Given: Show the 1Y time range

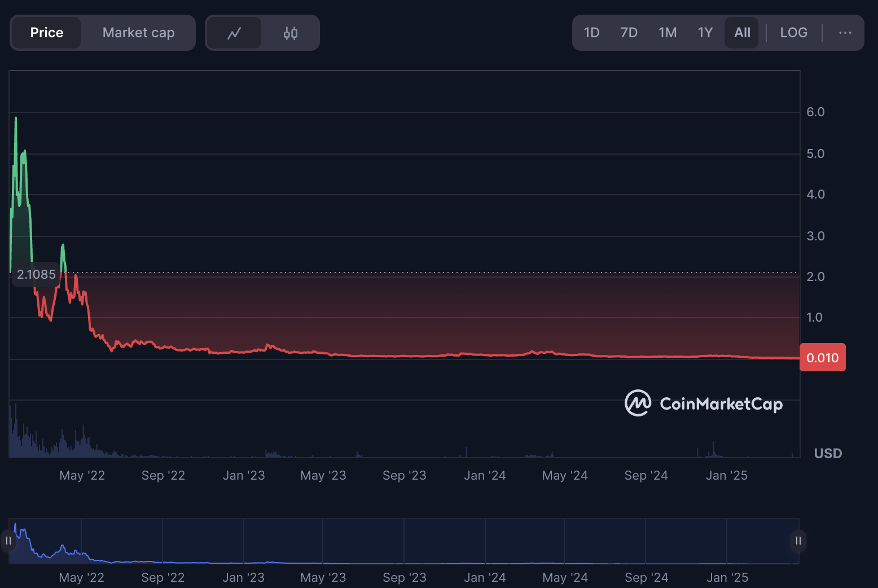Looking at the screenshot, I should (705, 33).
